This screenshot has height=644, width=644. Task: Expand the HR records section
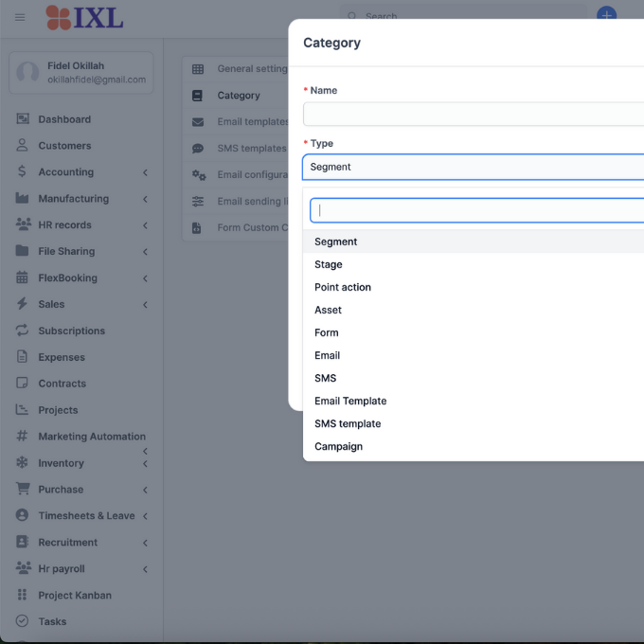coord(145,225)
